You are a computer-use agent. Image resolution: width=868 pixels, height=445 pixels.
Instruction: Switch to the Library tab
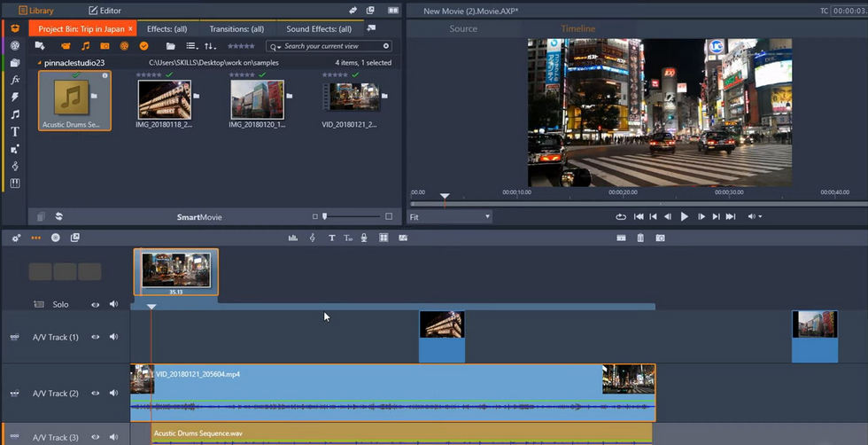pos(36,11)
